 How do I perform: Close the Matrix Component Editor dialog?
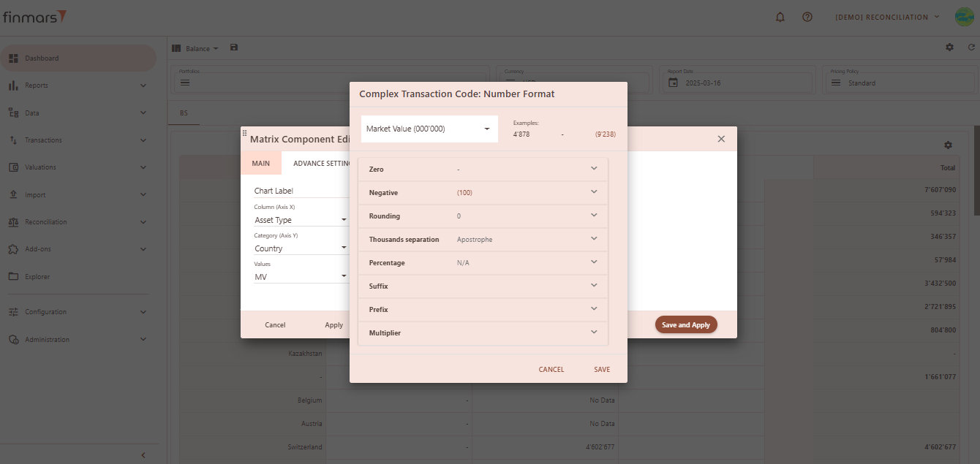(x=721, y=139)
